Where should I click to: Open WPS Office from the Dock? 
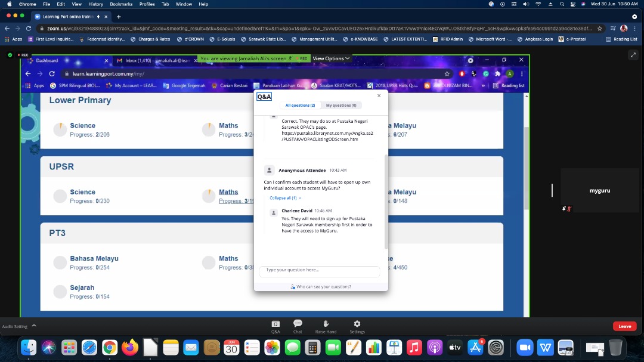point(546,348)
